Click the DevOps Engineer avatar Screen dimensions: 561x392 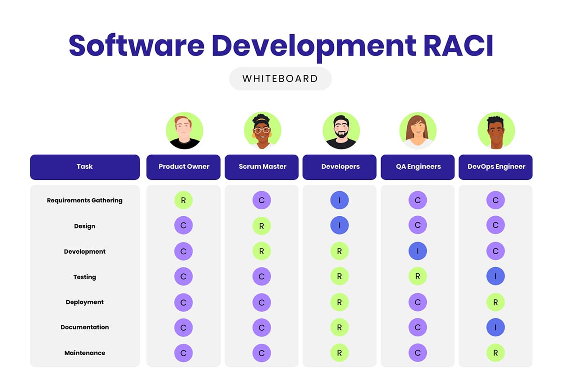tap(496, 131)
